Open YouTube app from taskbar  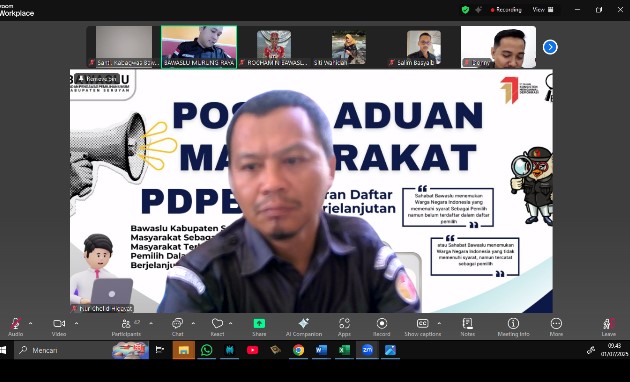tap(252, 350)
